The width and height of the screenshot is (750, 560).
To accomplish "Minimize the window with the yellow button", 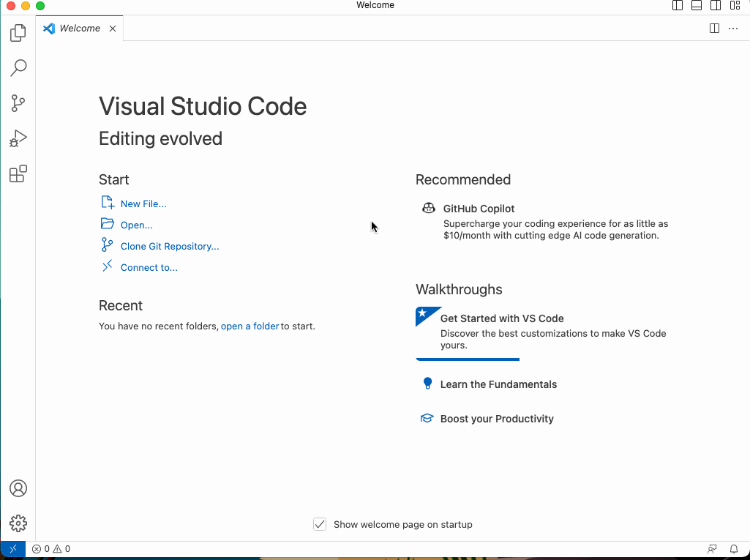I will click(x=26, y=6).
